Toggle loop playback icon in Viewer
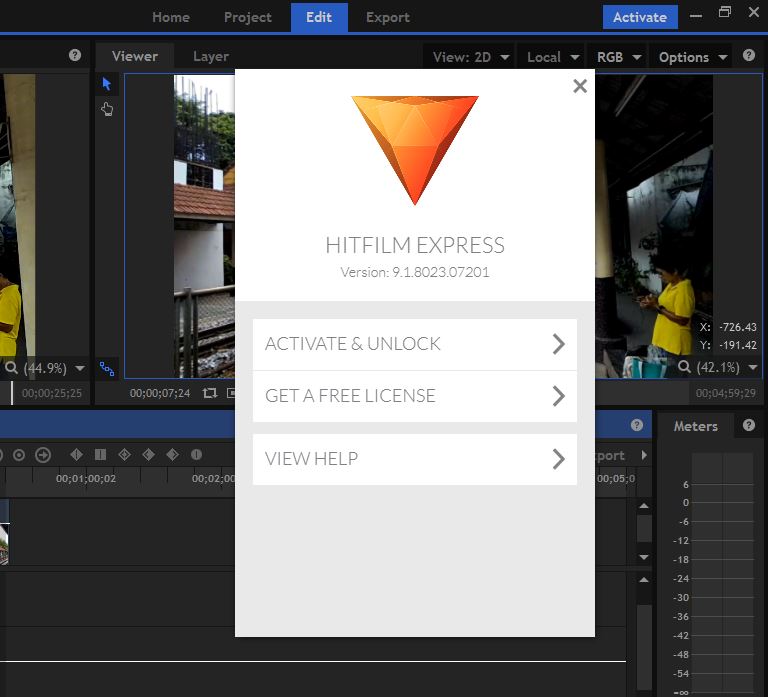The width and height of the screenshot is (768, 697). [x=210, y=393]
